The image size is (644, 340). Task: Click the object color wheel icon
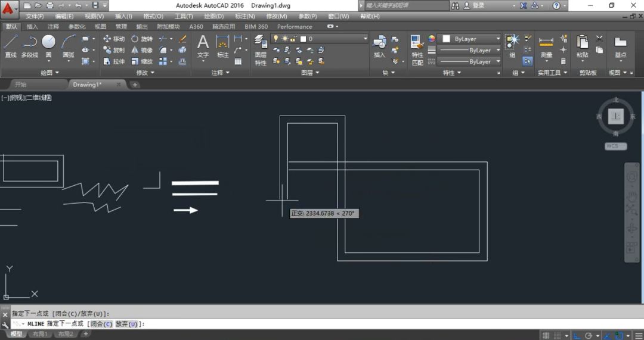(x=431, y=39)
